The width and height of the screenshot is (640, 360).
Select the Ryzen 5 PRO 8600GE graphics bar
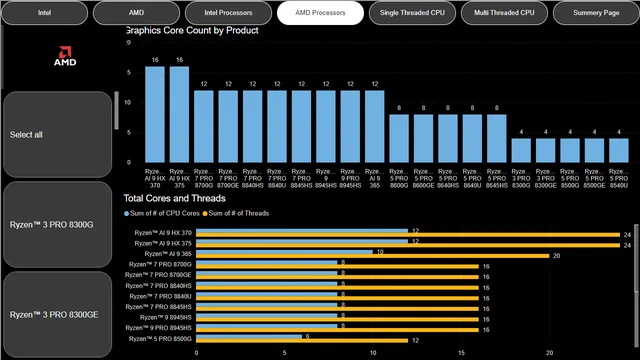point(423,138)
